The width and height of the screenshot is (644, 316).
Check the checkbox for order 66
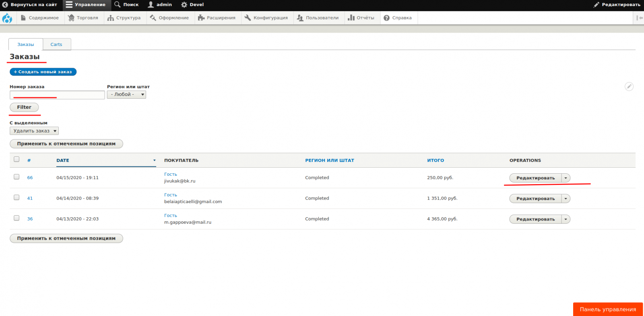click(x=17, y=177)
